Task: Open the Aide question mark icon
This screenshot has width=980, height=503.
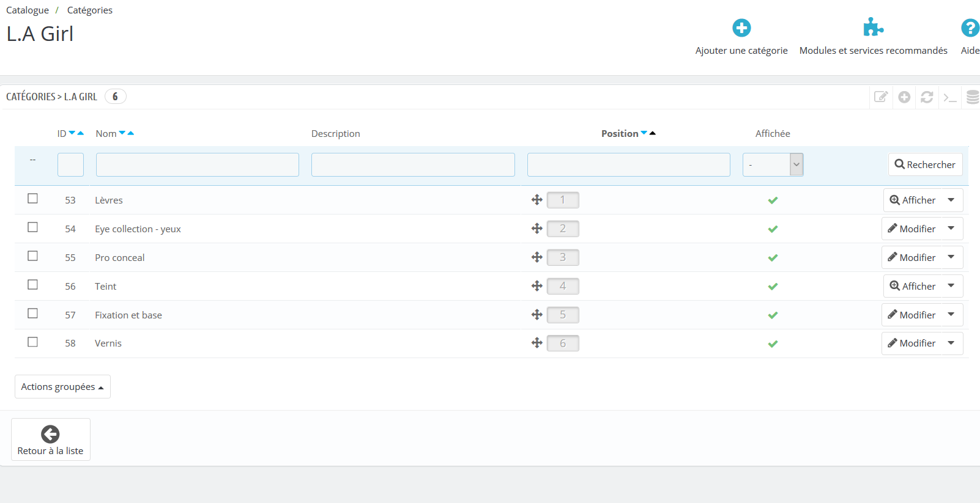Action: click(970, 28)
